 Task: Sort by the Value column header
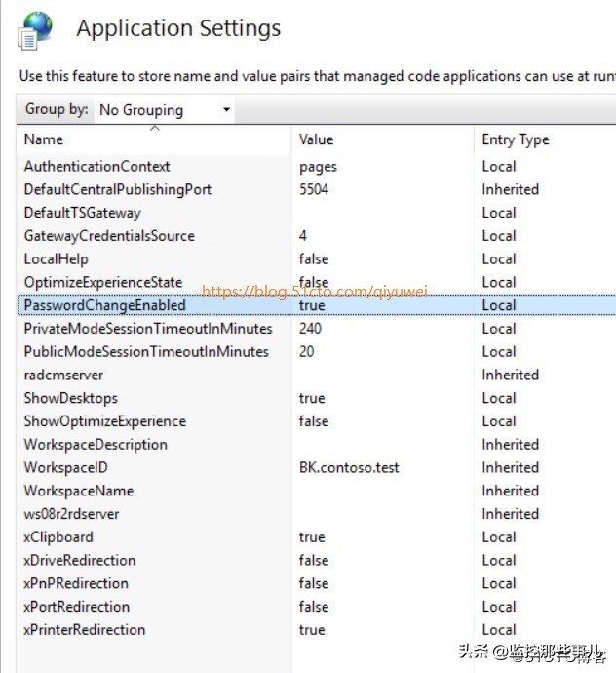coord(383,139)
